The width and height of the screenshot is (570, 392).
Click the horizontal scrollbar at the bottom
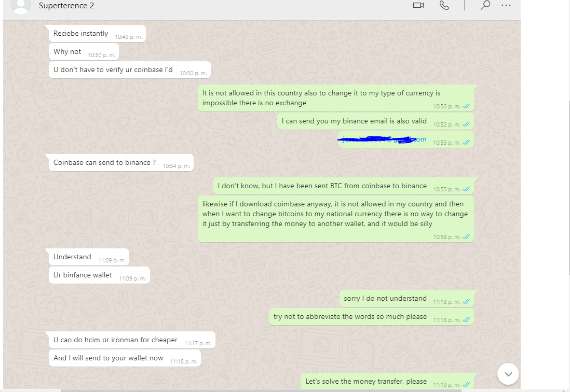(x=261, y=390)
